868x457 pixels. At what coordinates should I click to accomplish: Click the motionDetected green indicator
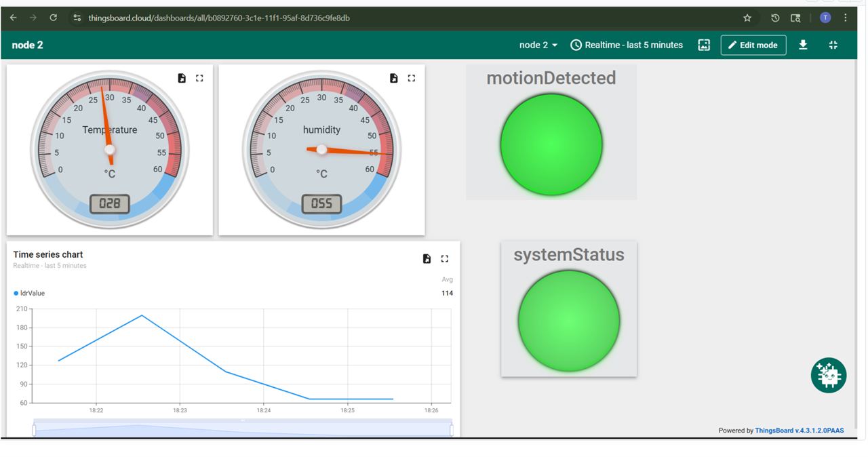point(551,144)
